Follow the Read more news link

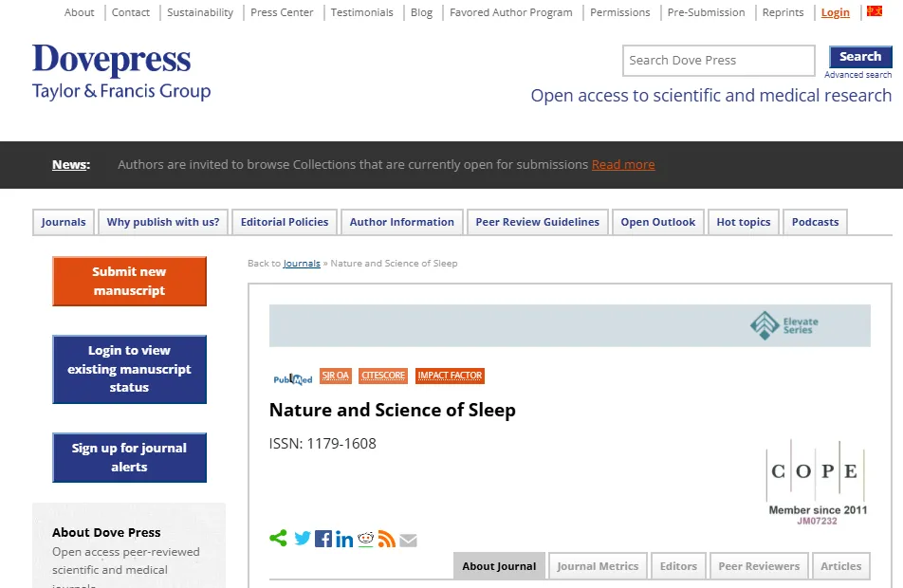click(623, 165)
